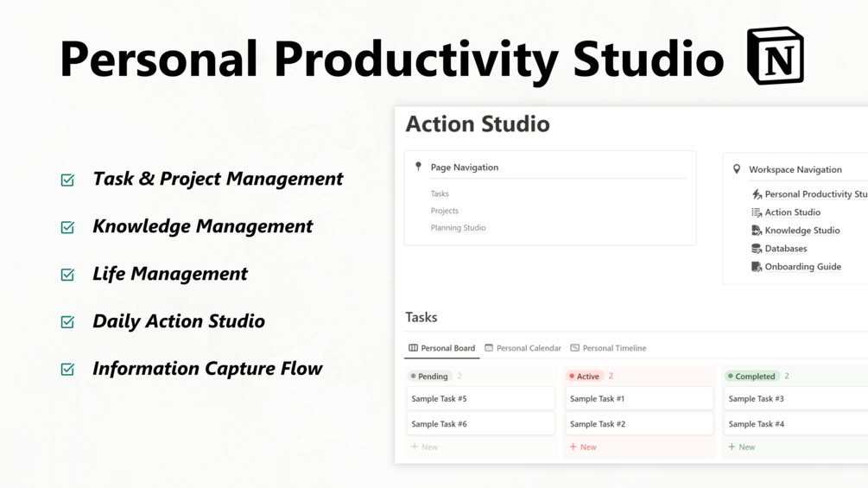Open the Onboarding Guide link

[x=802, y=267]
